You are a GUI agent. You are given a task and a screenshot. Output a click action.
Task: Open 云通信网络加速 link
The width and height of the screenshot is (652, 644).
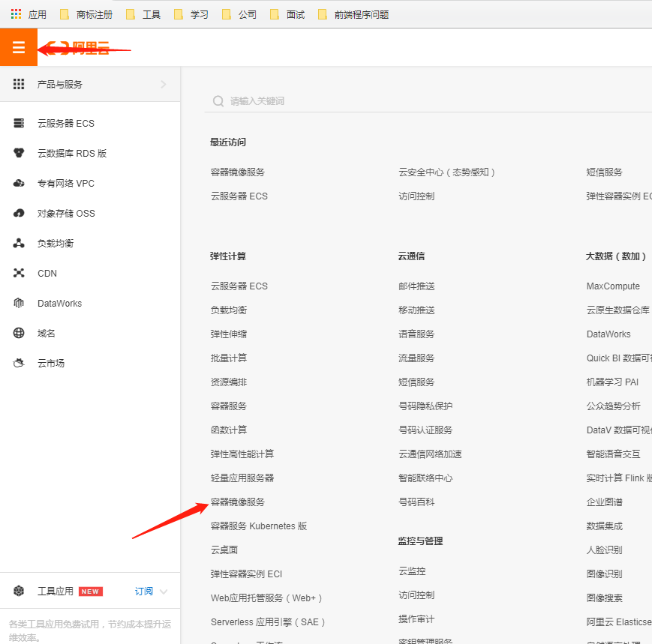430,454
